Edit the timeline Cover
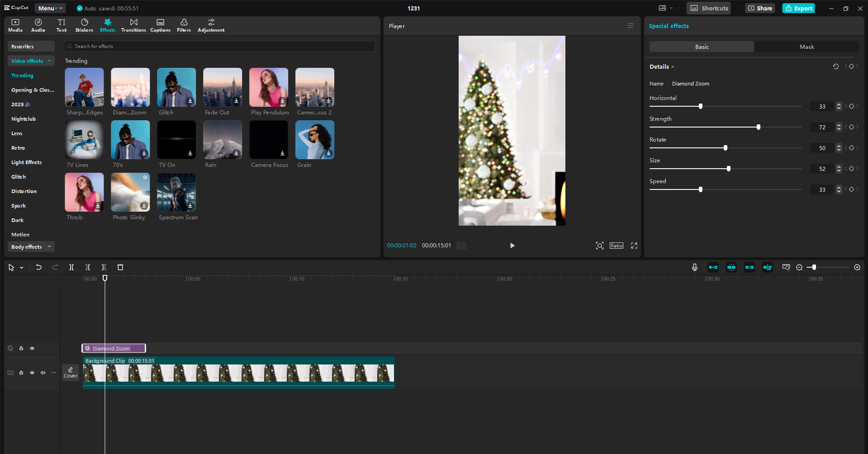This screenshot has width=868, height=454. pyautogui.click(x=71, y=373)
